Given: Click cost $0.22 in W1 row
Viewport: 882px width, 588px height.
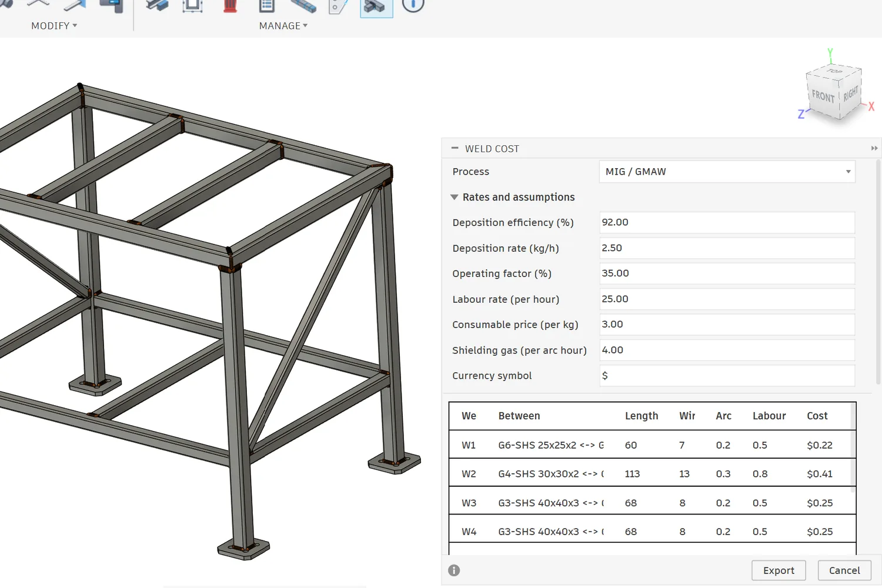Looking at the screenshot, I should pyautogui.click(x=820, y=445).
